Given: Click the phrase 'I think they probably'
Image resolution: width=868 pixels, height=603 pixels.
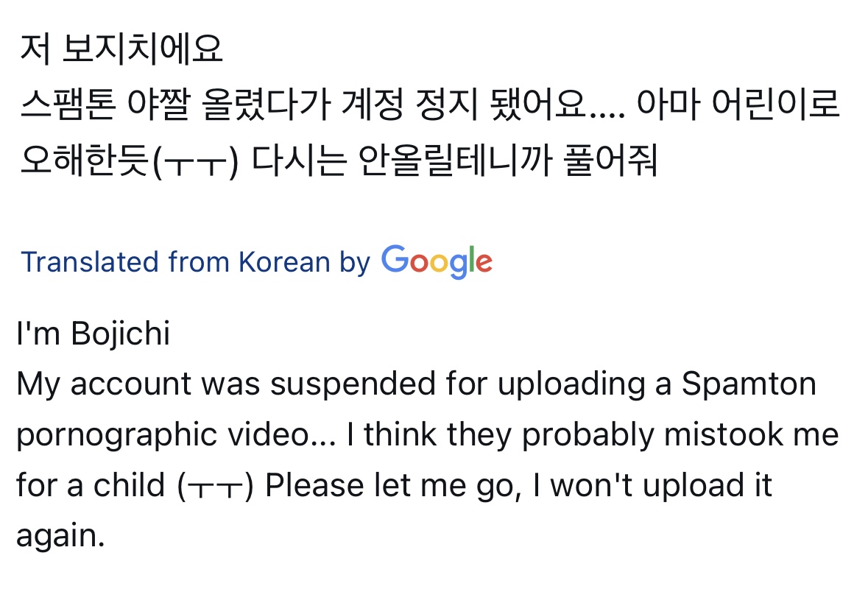Looking at the screenshot, I should point(500,434).
